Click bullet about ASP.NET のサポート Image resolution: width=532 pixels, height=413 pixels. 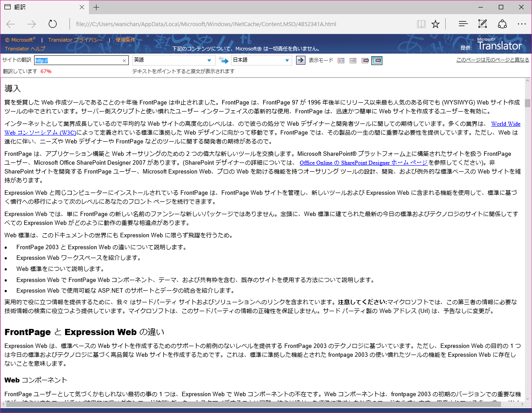[x=125, y=290]
